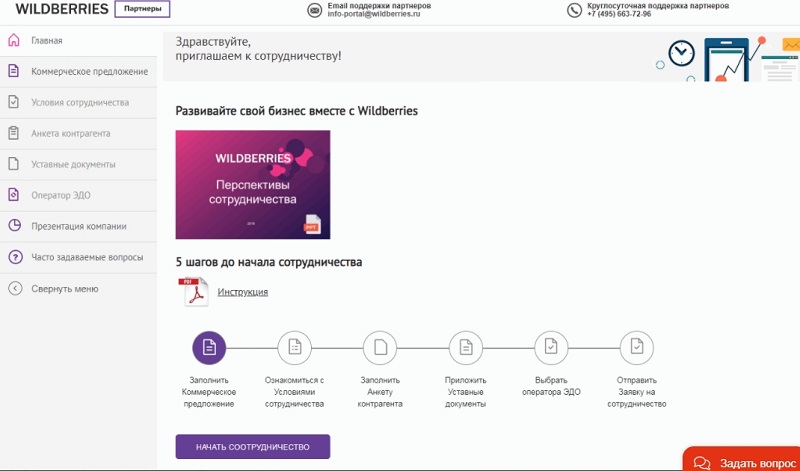Click the Оператор ЭДО sidebar icon

click(x=14, y=195)
